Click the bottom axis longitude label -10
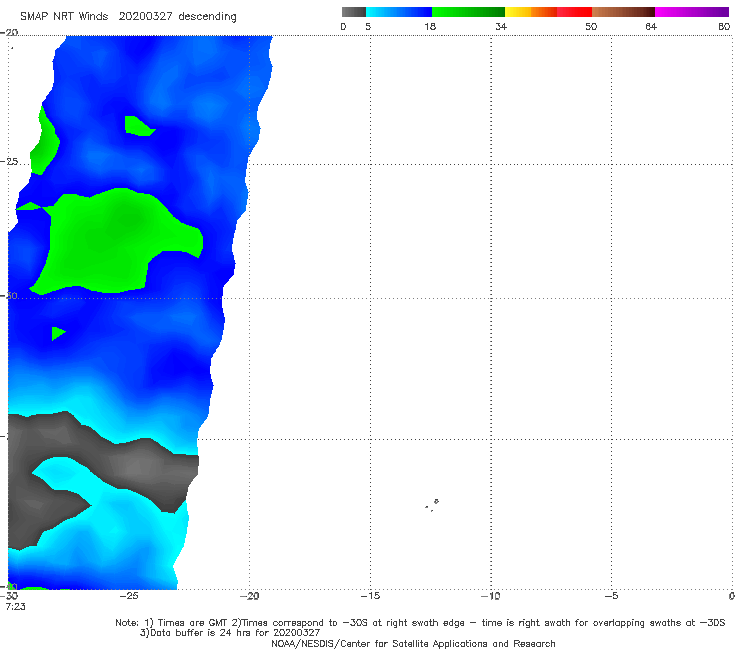This screenshot has width=740, height=650. tap(490, 596)
